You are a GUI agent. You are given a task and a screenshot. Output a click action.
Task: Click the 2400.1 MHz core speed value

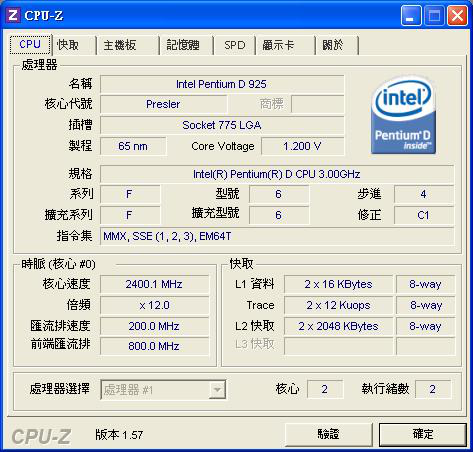(154, 284)
